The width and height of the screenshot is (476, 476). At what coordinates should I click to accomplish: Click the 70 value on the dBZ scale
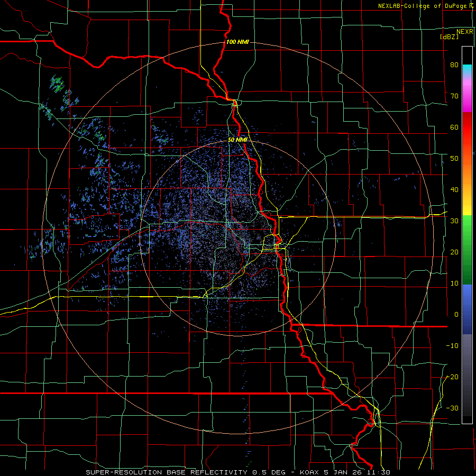454,96
